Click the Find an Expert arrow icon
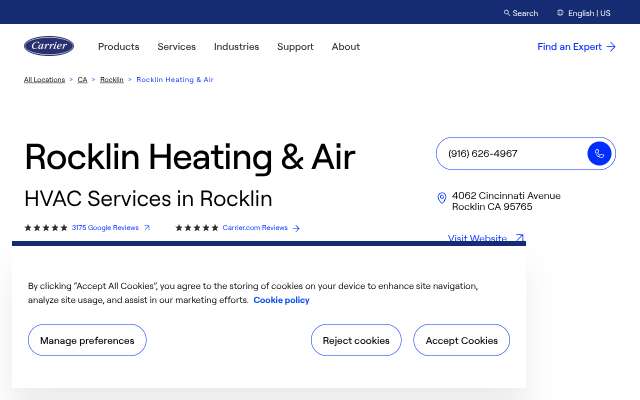The width and height of the screenshot is (640, 400). [x=611, y=47]
